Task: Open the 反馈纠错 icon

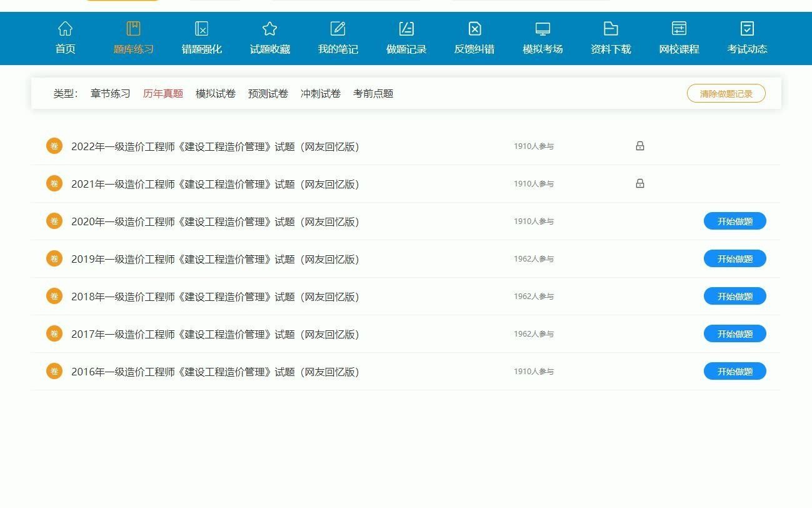Action: [474, 28]
